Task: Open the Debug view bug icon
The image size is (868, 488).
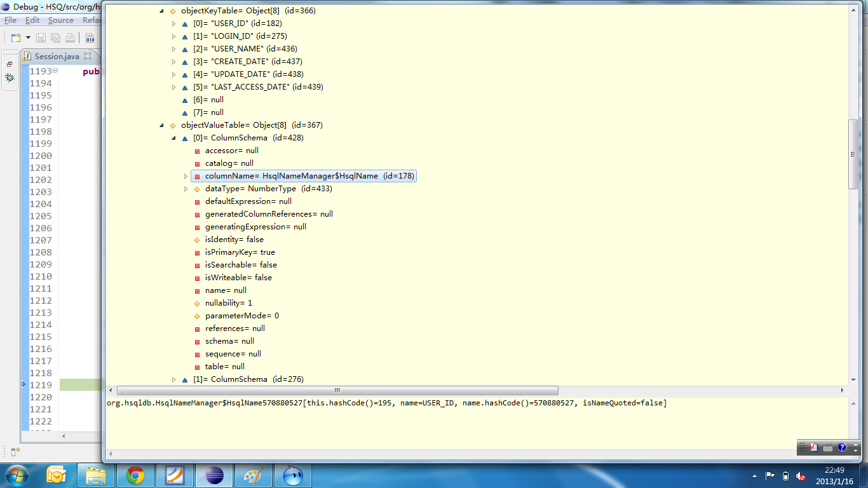Action: coord(10,78)
